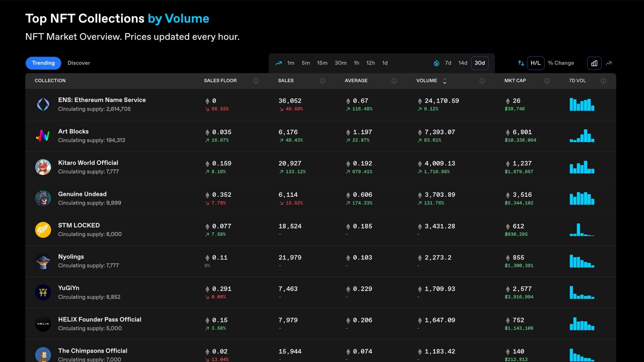This screenshot has width=644, height=362.
Task: Click the 7D Vol info icon
Action: pyautogui.click(x=603, y=81)
